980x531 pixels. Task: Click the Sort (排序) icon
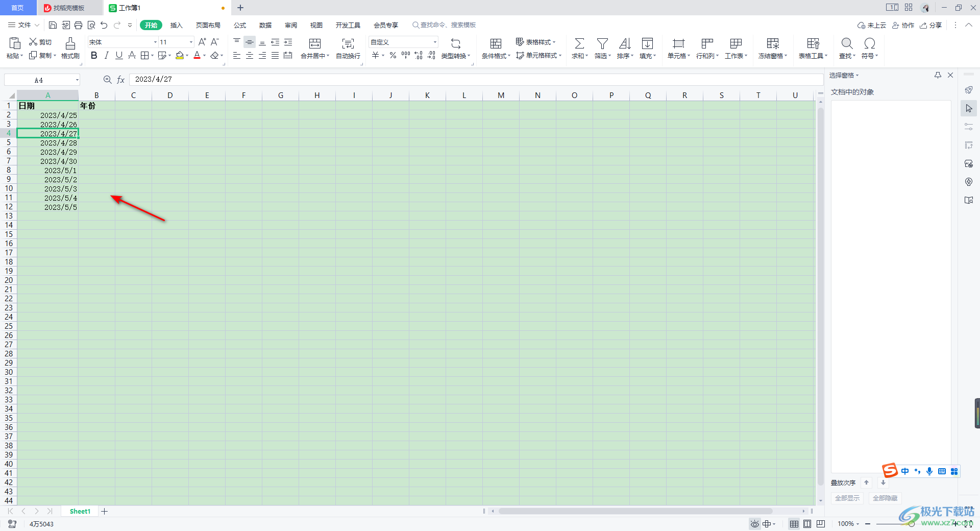coord(625,43)
